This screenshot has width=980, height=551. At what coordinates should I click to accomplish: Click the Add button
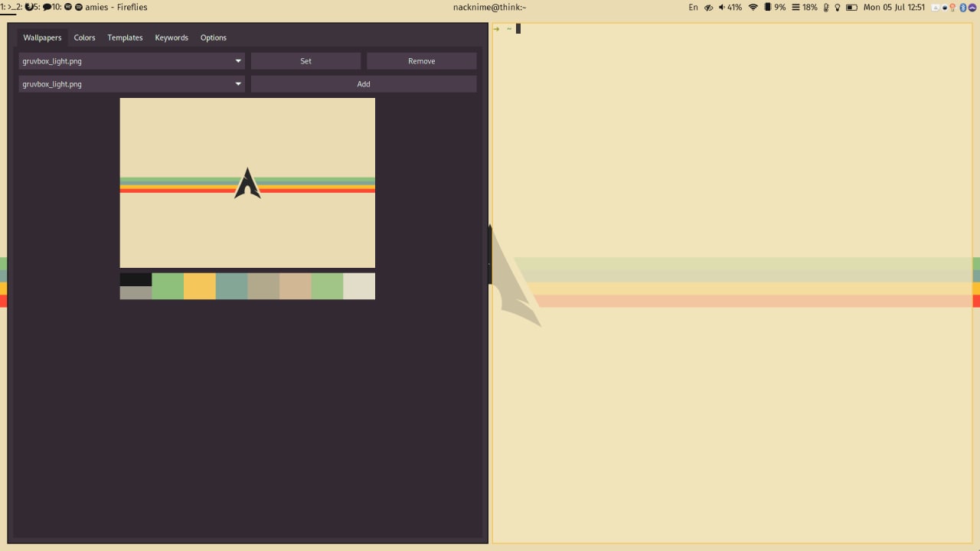click(364, 84)
